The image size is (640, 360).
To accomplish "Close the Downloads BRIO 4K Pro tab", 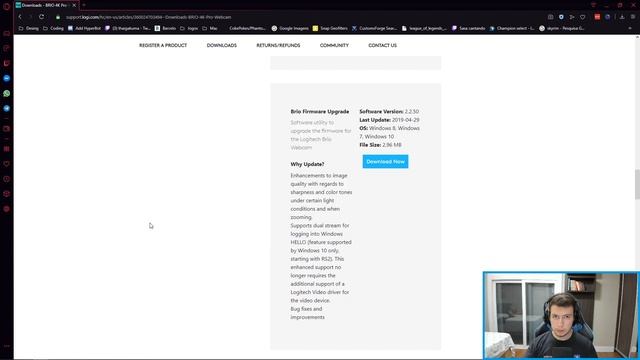I will (x=74, y=5).
